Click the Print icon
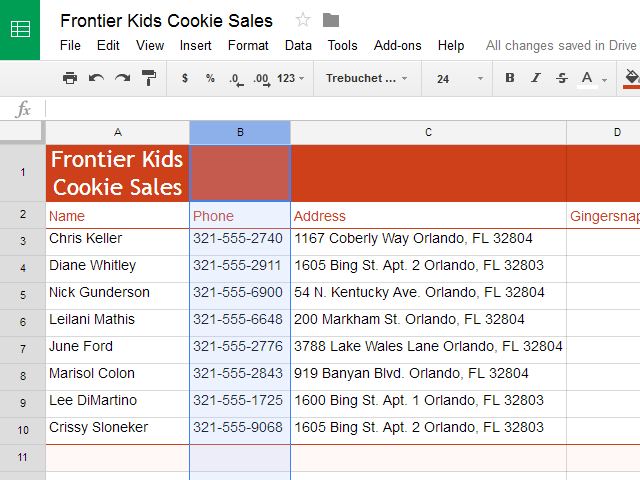The height and width of the screenshot is (480, 640). (x=70, y=78)
